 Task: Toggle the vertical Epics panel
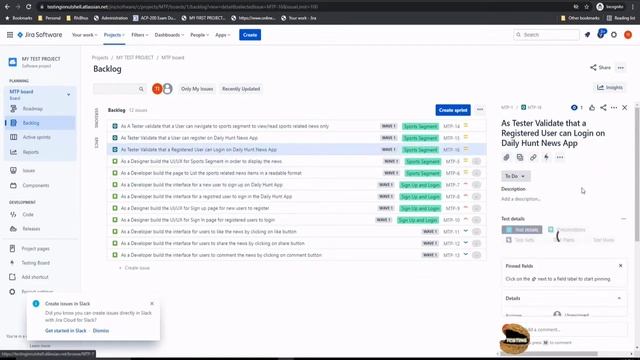pos(97,142)
